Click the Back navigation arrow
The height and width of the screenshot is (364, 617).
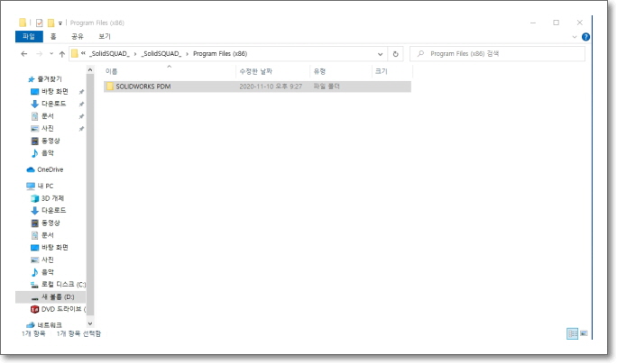point(24,54)
